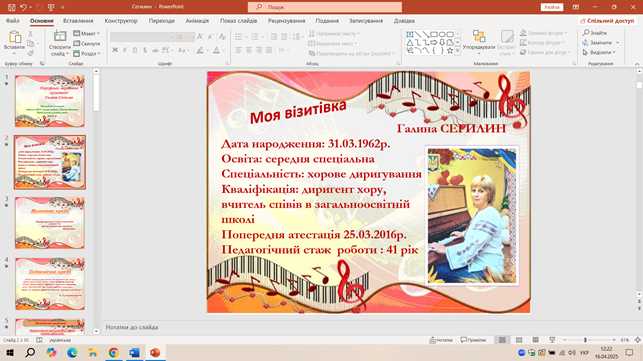
Task: Switch to slide sorter view icon
Action: point(519,340)
